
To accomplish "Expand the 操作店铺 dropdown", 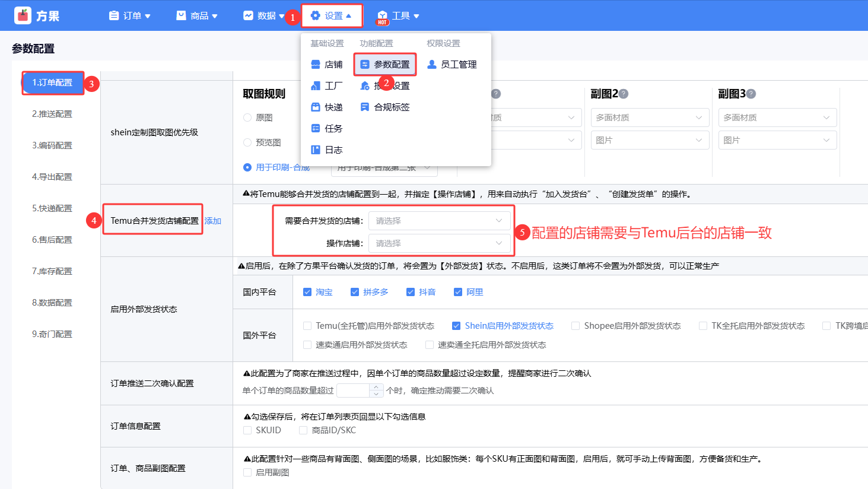I will pyautogui.click(x=439, y=243).
